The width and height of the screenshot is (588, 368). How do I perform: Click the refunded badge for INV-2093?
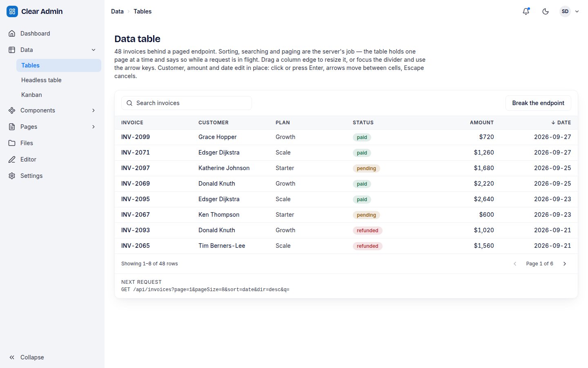click(x=367, y=231)
